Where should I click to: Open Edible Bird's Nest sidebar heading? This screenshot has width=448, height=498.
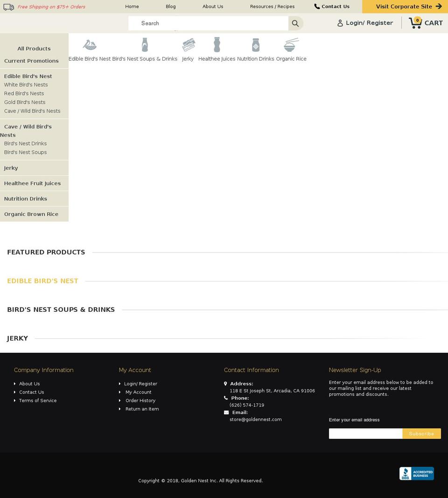point(28,76)
